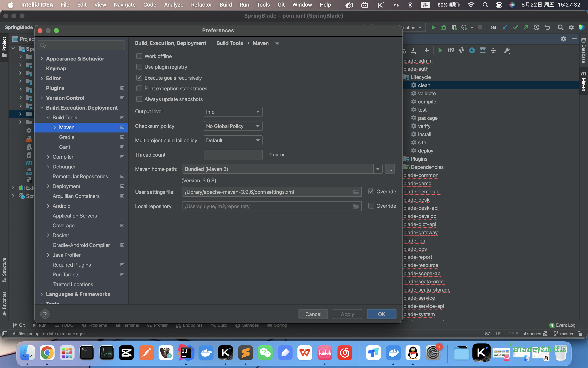Hide Maven tool window with minus icon
This screenshot has height=368, width=588.
[574, 39]
